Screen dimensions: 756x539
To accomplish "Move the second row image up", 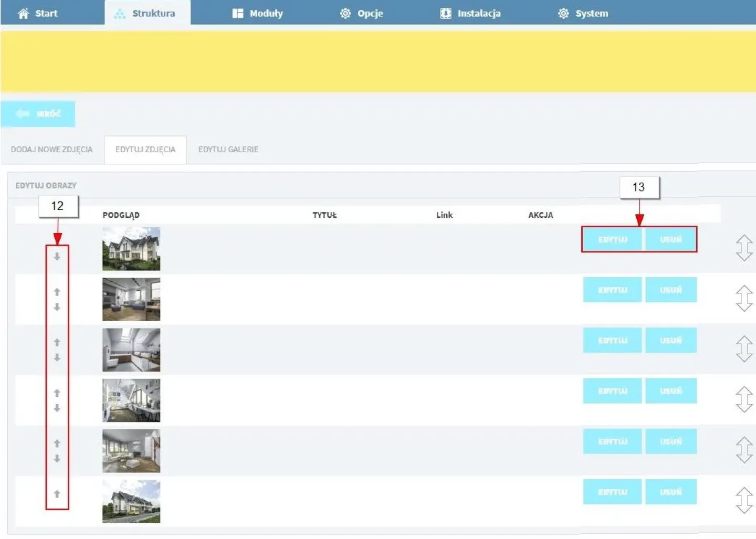I will tap(57, 292).
